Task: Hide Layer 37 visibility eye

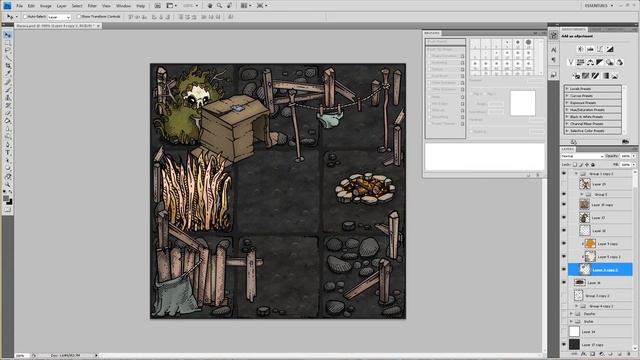Action: coord(564,218)
